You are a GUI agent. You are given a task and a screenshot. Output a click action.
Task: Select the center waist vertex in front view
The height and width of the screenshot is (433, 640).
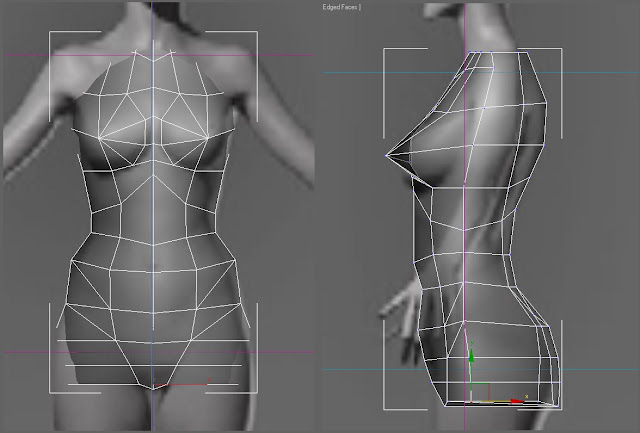tap(153, 246)
